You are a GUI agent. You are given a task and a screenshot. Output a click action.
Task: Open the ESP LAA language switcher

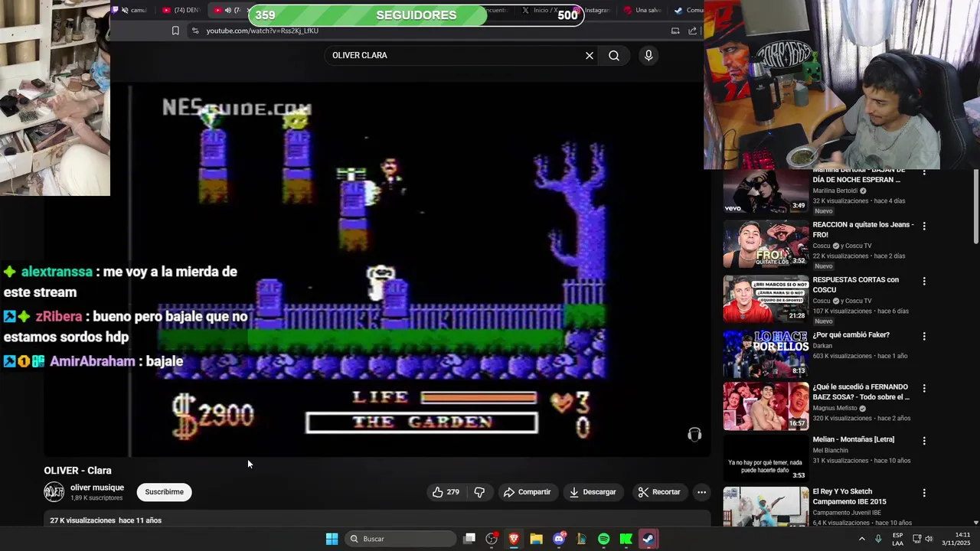pyautogui.click(x=897, y=539)
